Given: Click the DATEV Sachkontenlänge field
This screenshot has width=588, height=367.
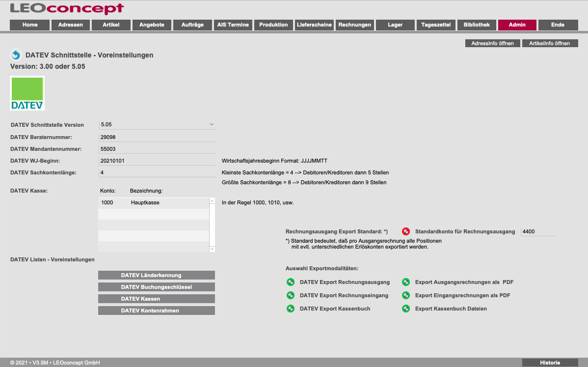Looking at the screenshot, I should [x=157, y=172].
